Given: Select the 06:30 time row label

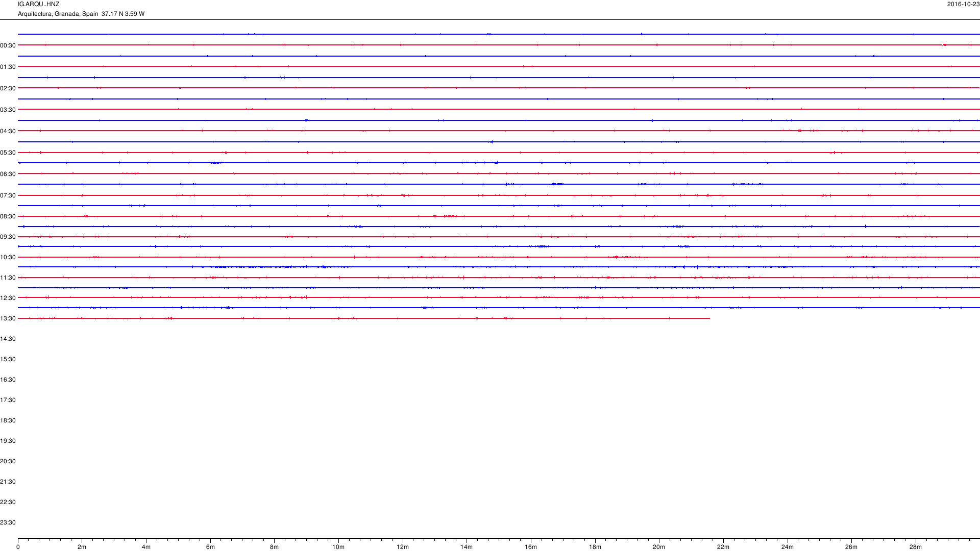Looking at the screenshot, I should pos(8,174).
